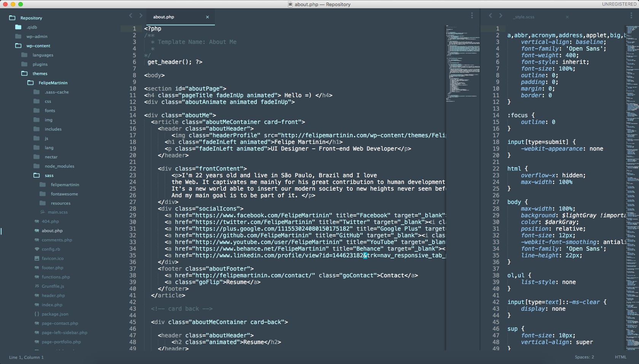Switch to the _style.scss tab
Screen dimensions: 639x364
524,17
